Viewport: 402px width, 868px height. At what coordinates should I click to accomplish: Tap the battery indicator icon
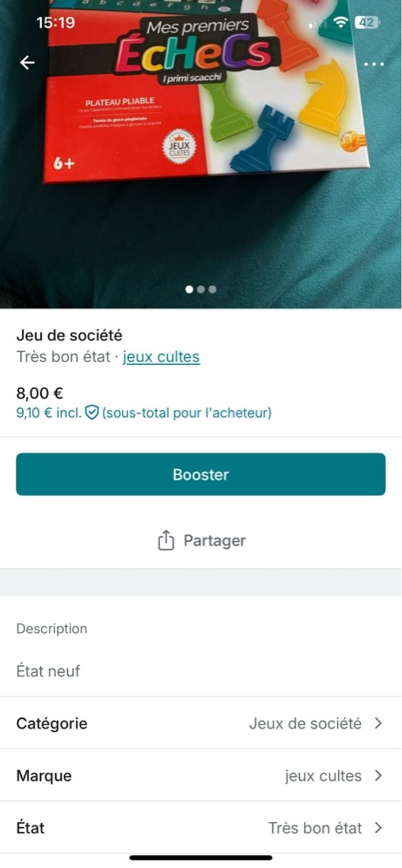[x=367, y=23]
